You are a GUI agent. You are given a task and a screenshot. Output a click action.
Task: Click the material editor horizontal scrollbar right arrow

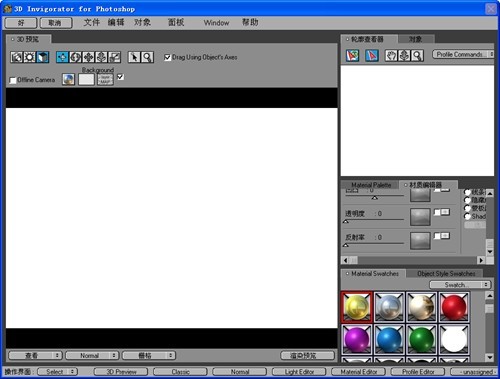point(481,260)
